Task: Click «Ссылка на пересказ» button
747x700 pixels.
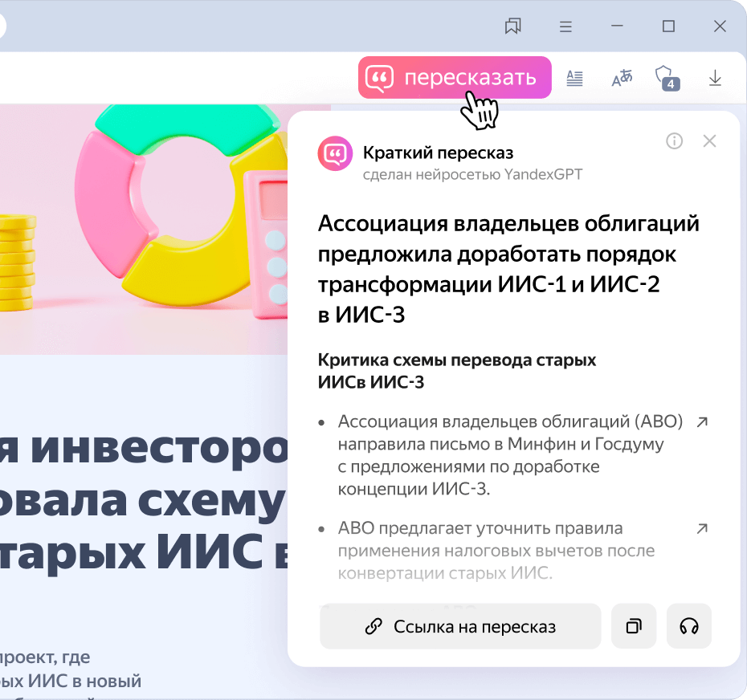Action: [460, 626]
